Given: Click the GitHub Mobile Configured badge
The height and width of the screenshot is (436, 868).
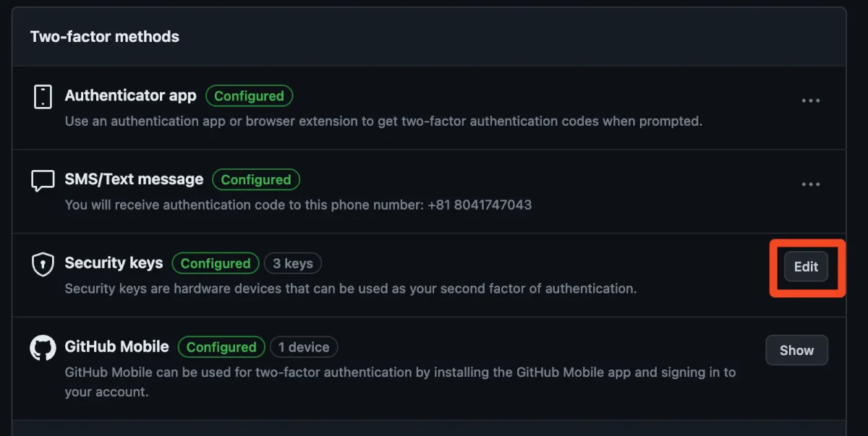Looking at the screenshot, I should click(221, 348).
